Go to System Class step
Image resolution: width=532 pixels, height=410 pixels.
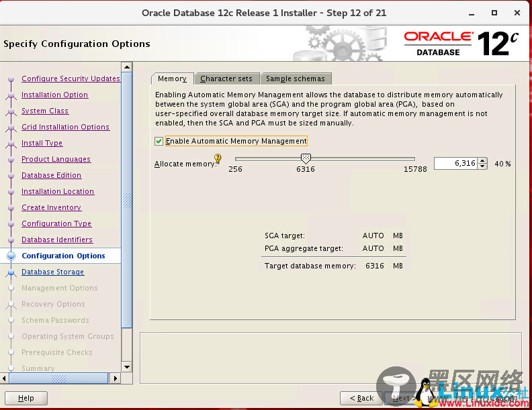(45, 111)
